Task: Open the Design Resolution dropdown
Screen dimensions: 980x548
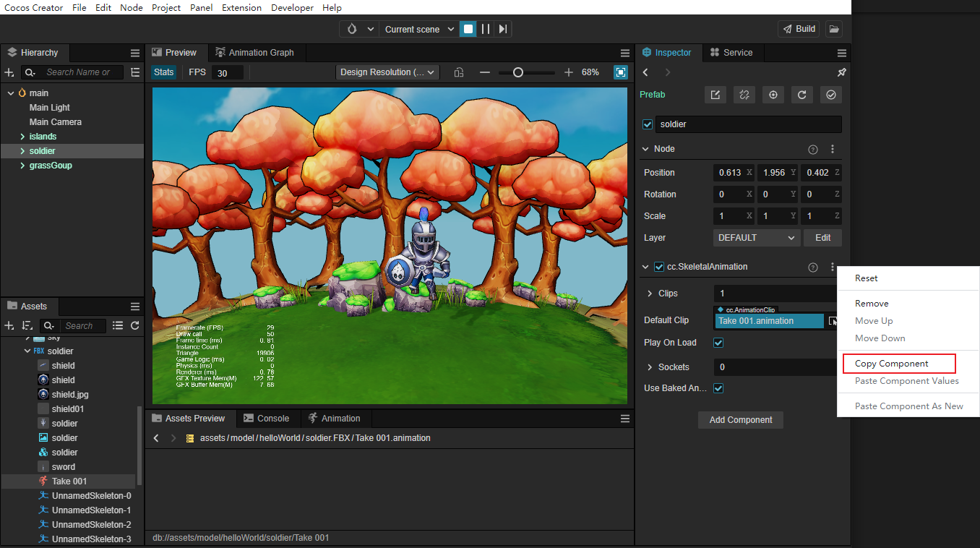Action: [388, 72]
